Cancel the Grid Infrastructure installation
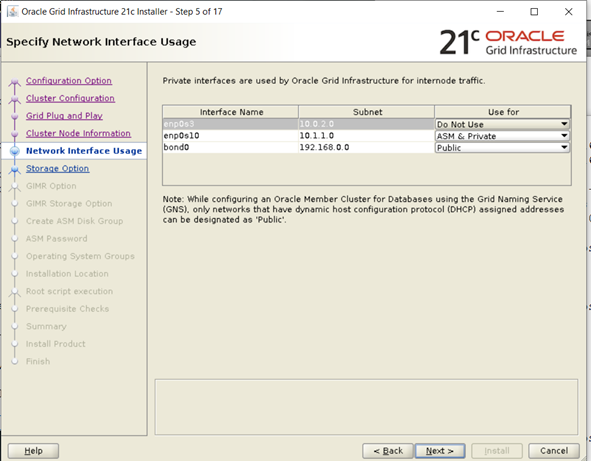The height and width of the screenshot is (461, 591). click(x=554, y=451)
